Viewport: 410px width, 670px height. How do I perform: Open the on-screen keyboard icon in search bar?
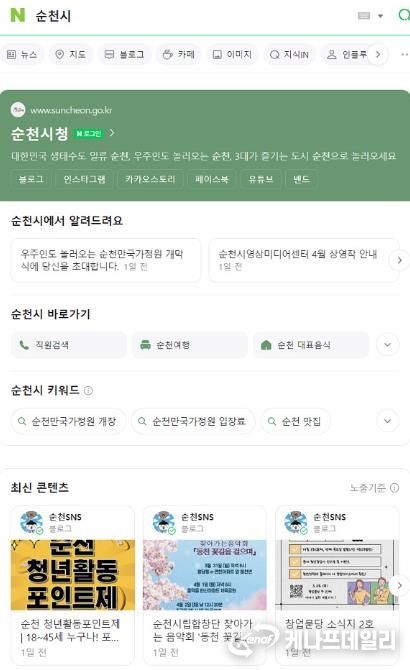coord(364,16)
